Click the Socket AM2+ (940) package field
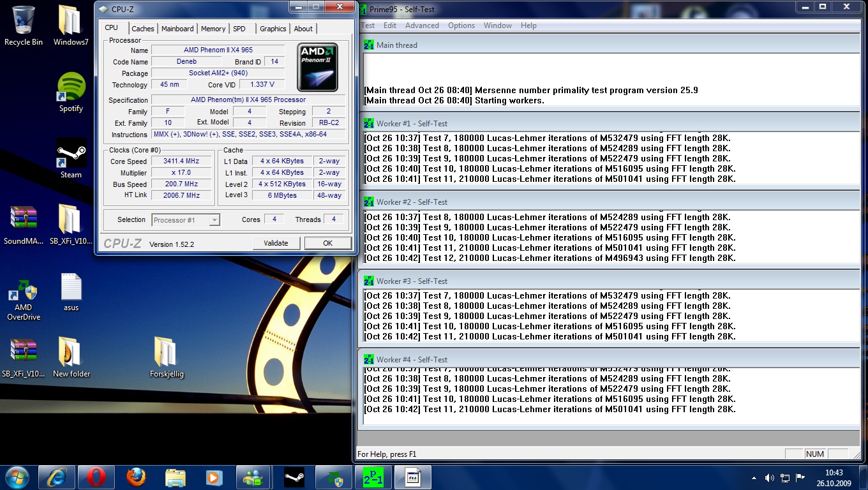This screenshot has width=868, height=490. [218, 73]
